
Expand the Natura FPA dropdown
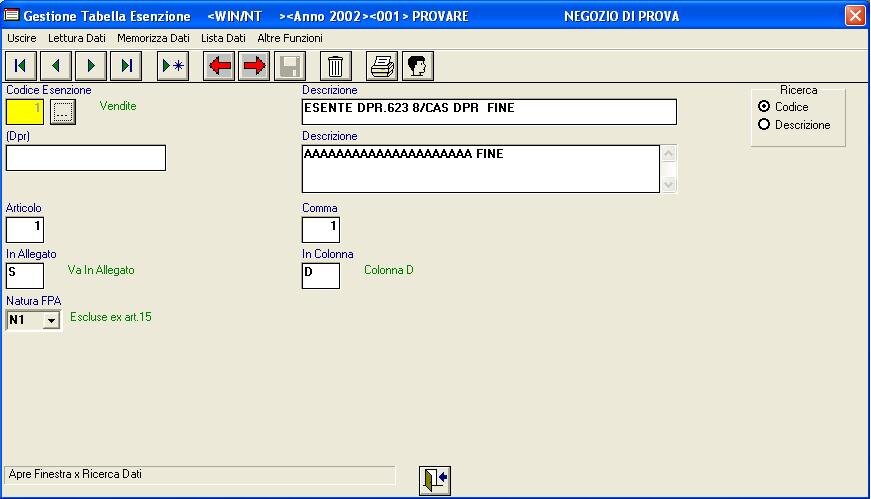click(x=51, y=320)
